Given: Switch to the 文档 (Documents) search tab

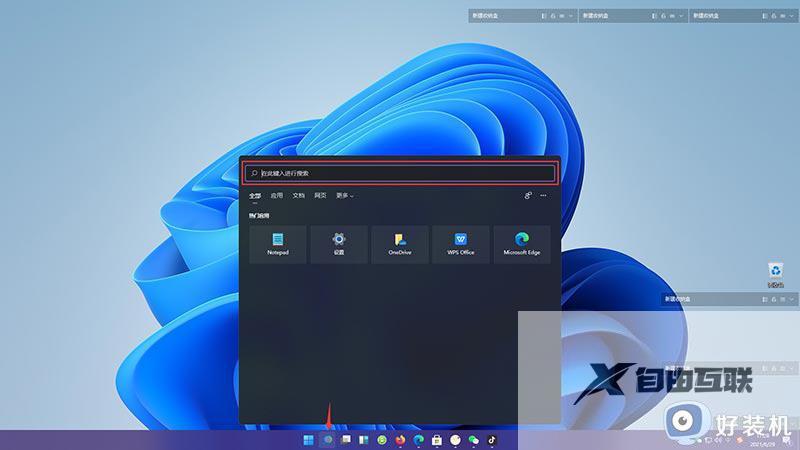Looking at the screenshot, I should pyautogui.click(x=298, y=196).
